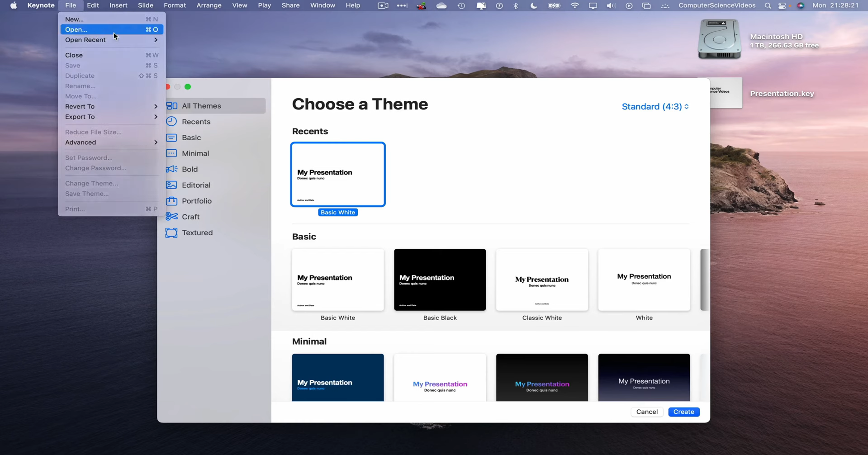Open Spotlight search in menu bar

point(768,5)
